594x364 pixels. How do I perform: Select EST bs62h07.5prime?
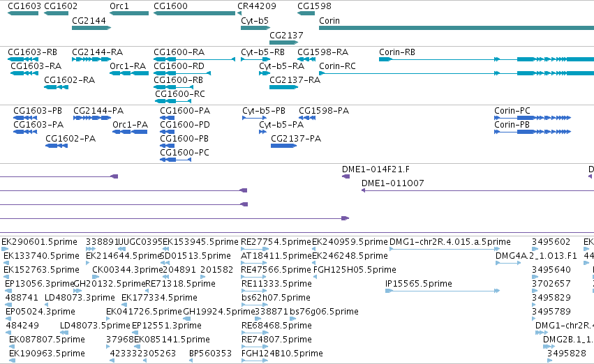point(255,305)
